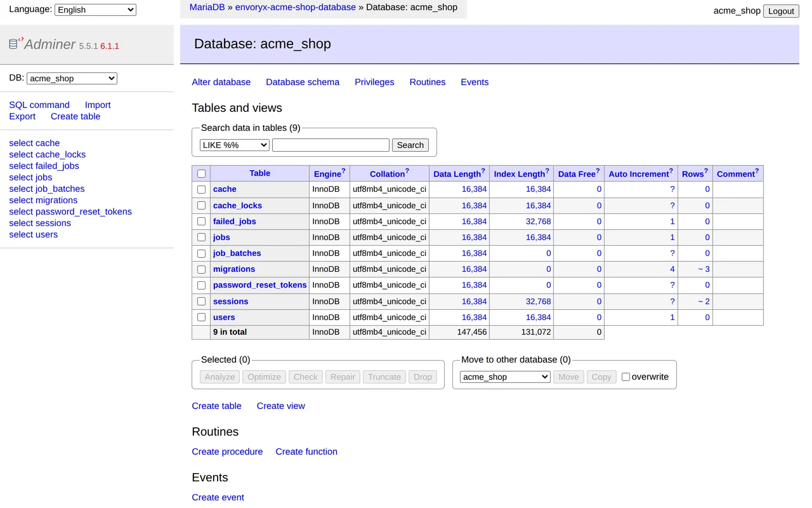The width and height of the screenshot is (812, 508).
Task: Click the red 6.1.1 version link
Action: point(110,46)
